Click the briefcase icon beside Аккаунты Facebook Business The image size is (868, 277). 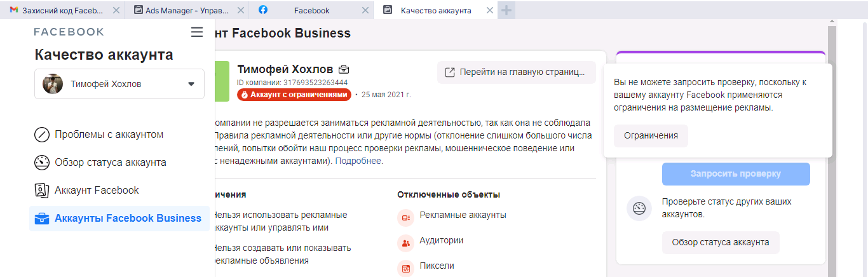42,219
